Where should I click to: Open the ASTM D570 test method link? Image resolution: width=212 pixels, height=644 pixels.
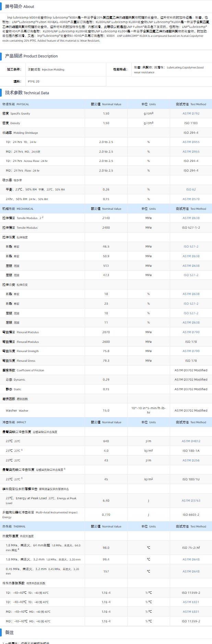(x=191, y=199)
